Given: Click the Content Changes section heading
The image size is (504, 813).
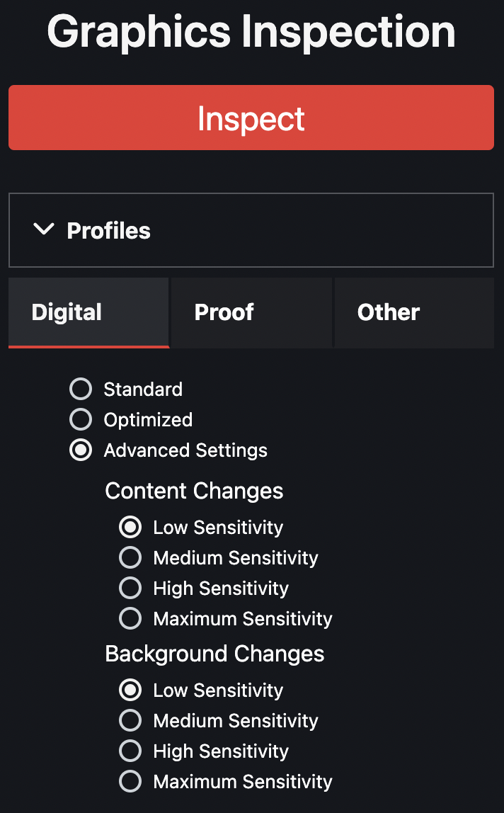Looking at the screenshot, I should (194, 491).
